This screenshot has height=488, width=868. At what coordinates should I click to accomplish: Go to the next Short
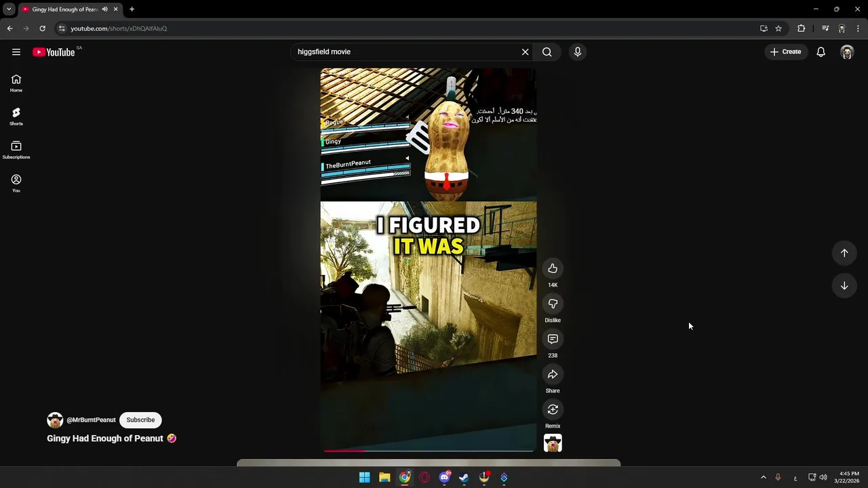(x=844, y=286)
